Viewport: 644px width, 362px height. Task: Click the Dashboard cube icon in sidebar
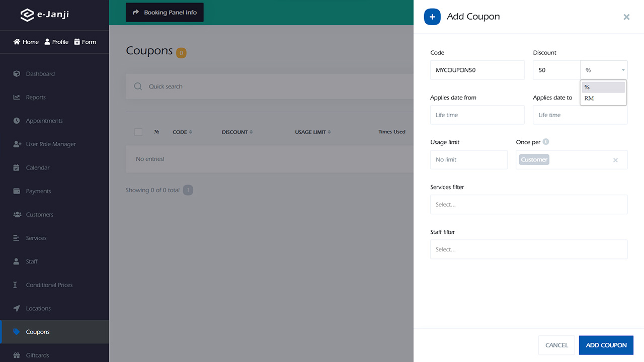pyautogui.click(x=17, y=74)
